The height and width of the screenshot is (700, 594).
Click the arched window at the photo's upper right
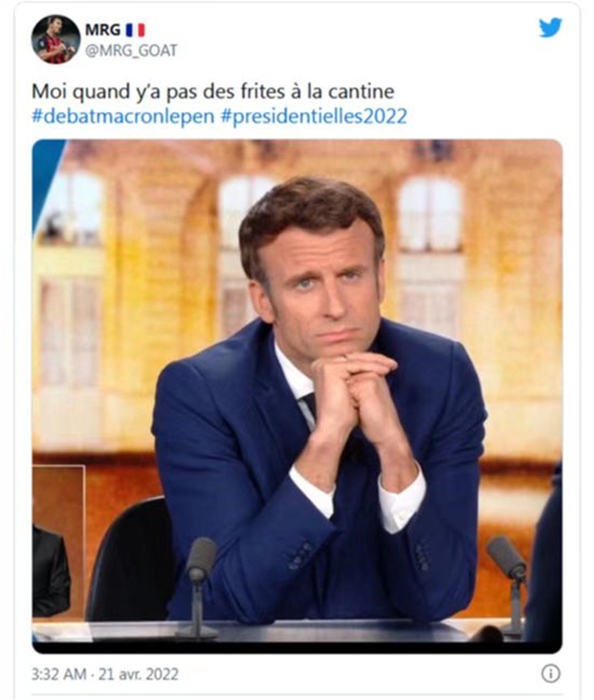[430, 215]
